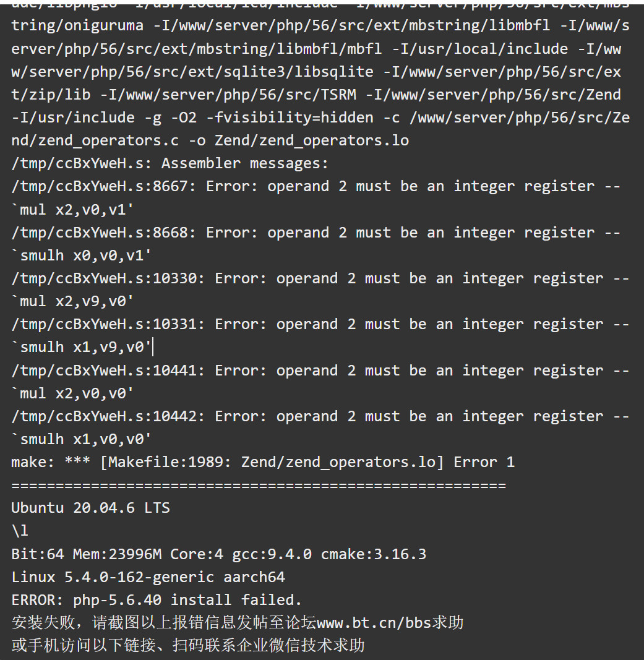
Task: Click the equals-sign separator line
Action: pyautogui.click(x=259, y=486)
